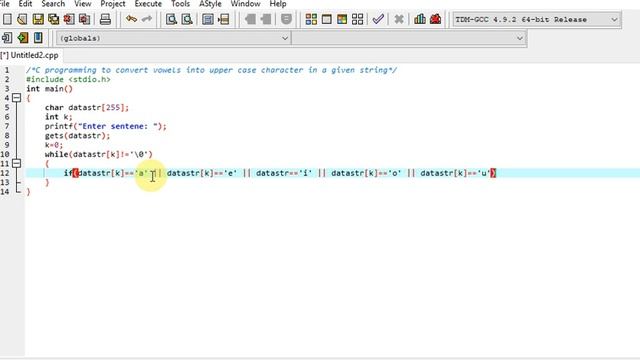Click the colorful Compile & Run icon

pos(342,19)
